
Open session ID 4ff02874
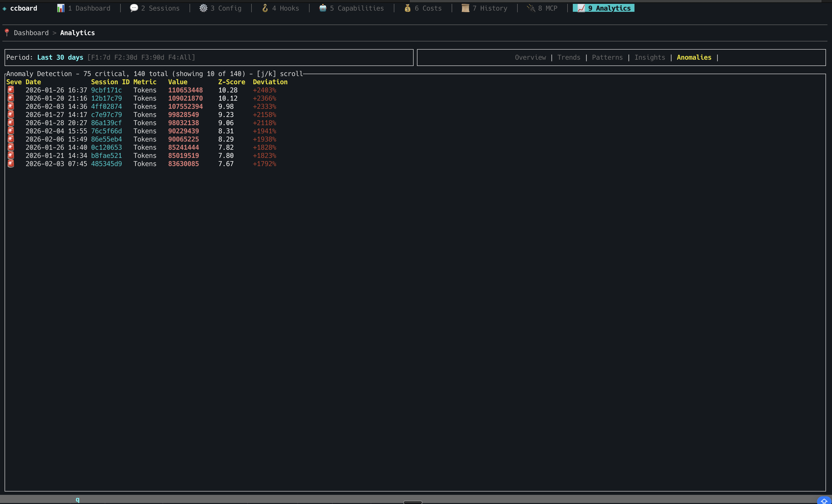[x=106, y=107]
